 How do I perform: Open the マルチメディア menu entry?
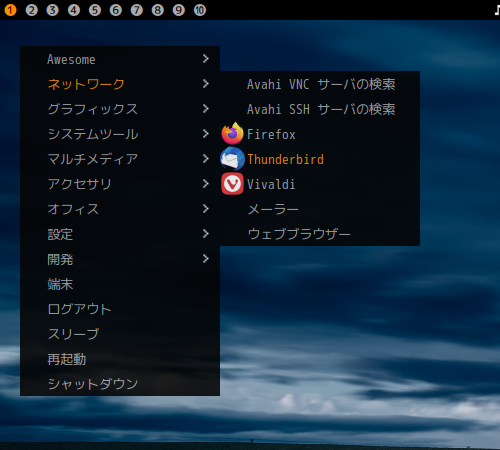(x=120, y=159)
